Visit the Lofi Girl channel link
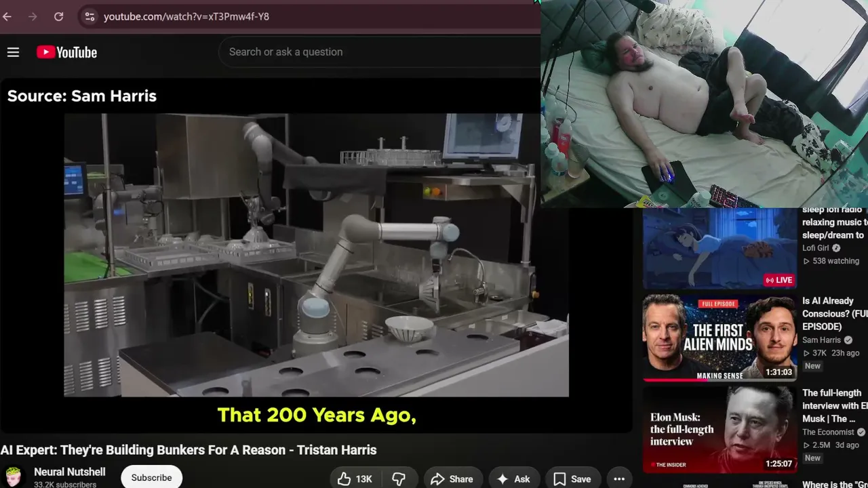 click(816, 248)
